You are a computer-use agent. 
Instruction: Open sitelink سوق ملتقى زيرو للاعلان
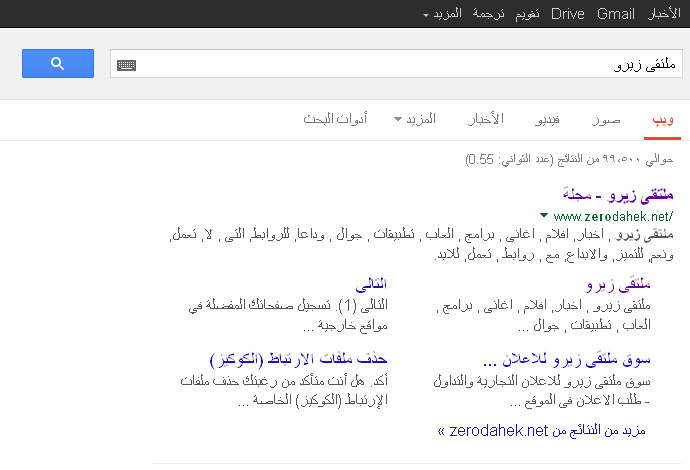pos(567,360)
